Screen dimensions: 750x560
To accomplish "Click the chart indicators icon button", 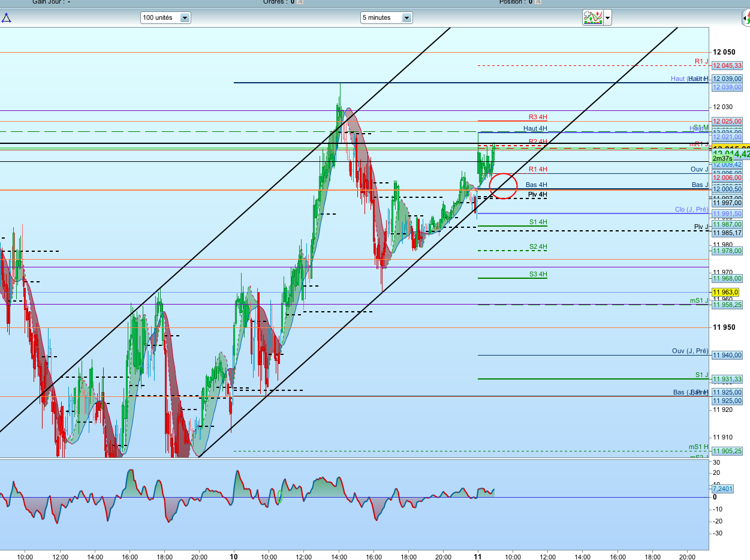I will (x=592, y=17).
